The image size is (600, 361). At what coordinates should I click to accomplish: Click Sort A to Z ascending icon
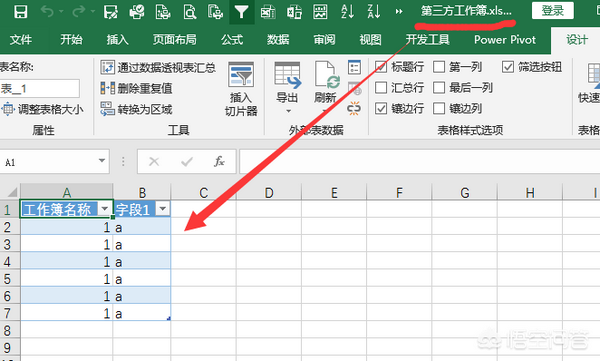[347, 11]
